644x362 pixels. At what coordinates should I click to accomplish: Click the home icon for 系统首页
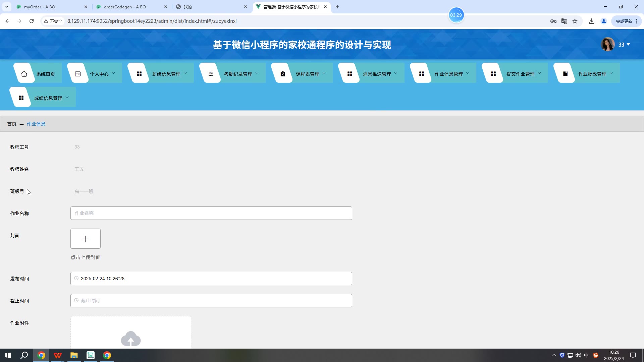point(24,74)
